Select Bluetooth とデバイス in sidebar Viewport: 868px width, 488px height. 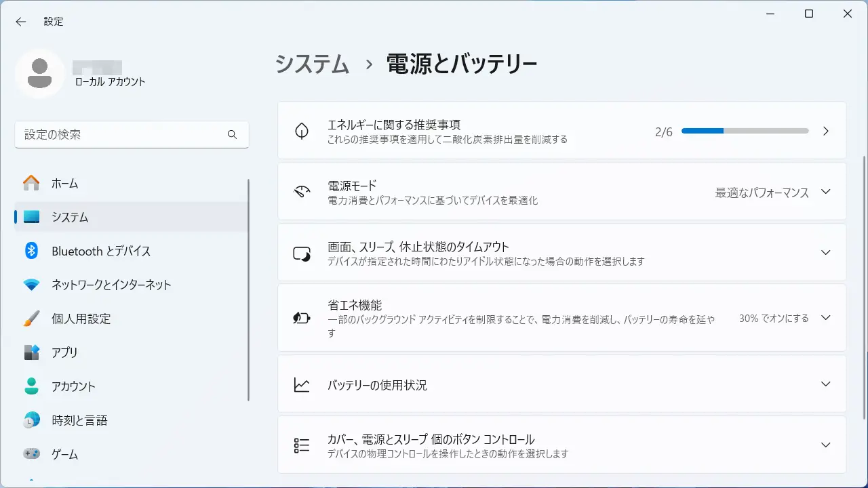tap(100, 251)
